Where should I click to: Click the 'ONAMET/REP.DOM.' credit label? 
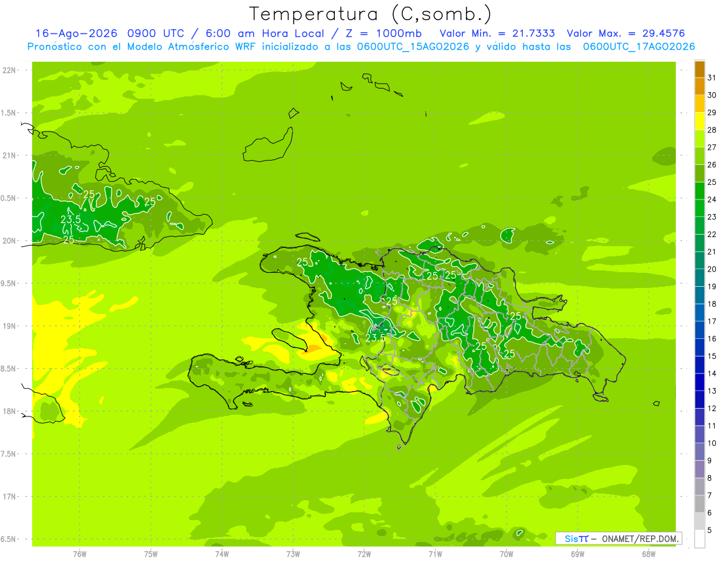coord(640,538)
